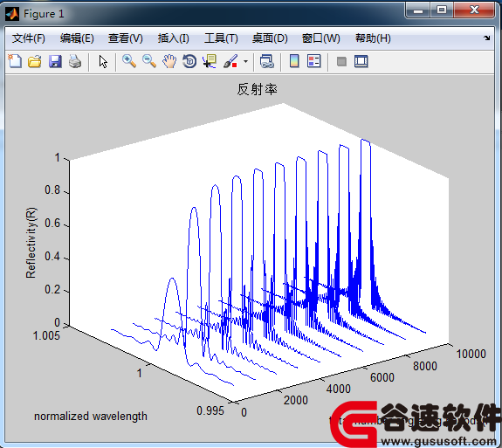Click the dock figure arrow in menu bar
This screenshot has height=448, width=502.
486,38
